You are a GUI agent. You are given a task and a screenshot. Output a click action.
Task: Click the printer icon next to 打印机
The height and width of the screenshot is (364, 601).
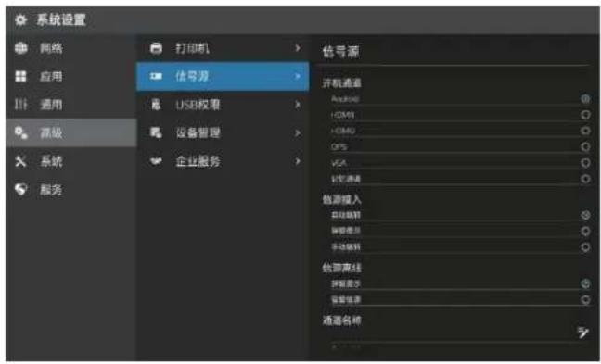click(x=156, y=48)
